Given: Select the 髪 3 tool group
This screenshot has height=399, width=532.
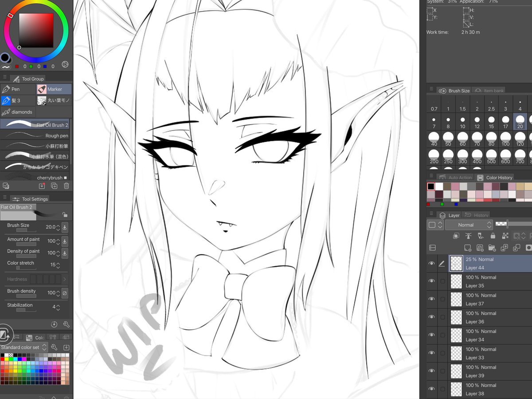Looking at the screenshot, I should pos(18,101).
